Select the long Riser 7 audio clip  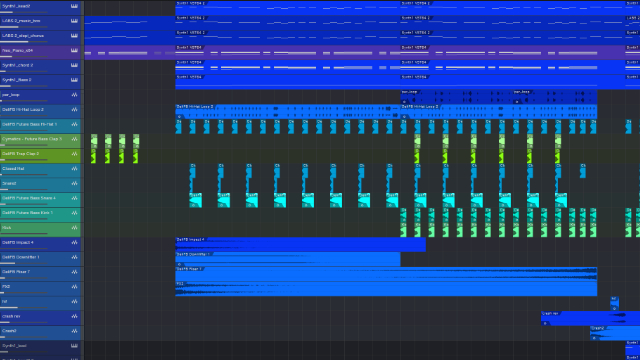[386, 274]
